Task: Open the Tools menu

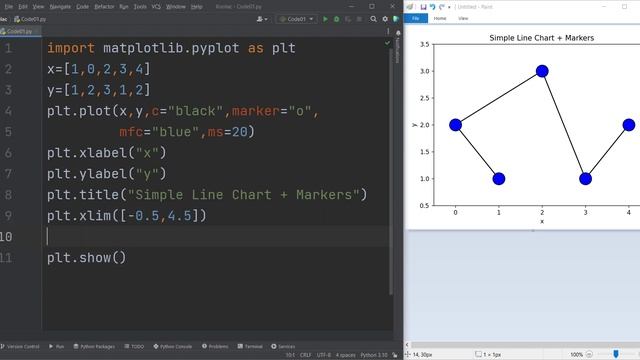Action: point(140,7)
